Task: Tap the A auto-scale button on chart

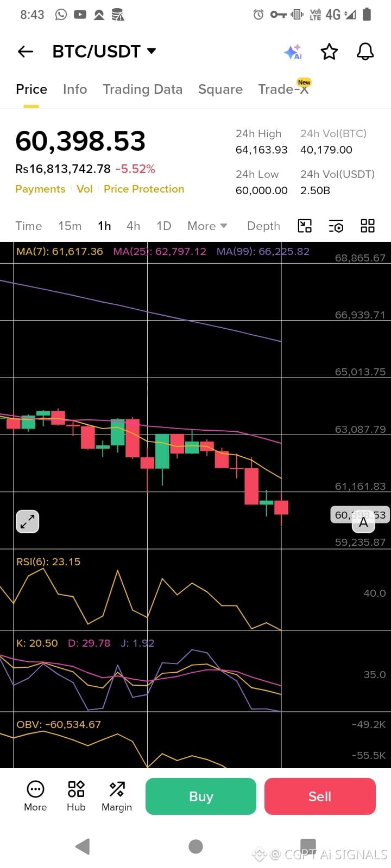Action: click(x=363, y=523)
